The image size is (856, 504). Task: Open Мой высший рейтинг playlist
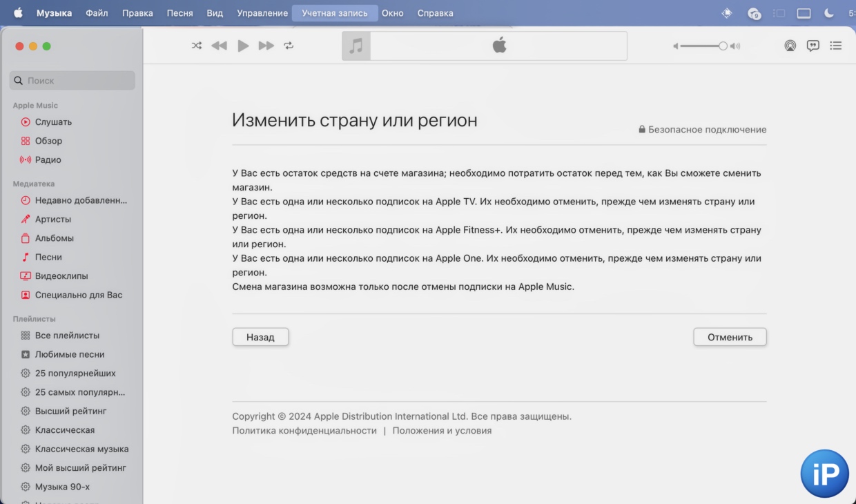72,468
